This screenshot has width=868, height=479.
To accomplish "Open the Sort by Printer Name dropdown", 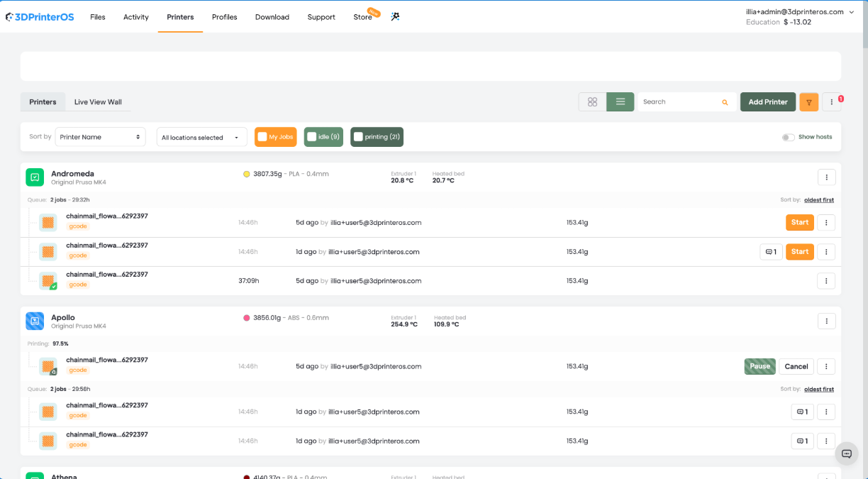I will 100,137.
